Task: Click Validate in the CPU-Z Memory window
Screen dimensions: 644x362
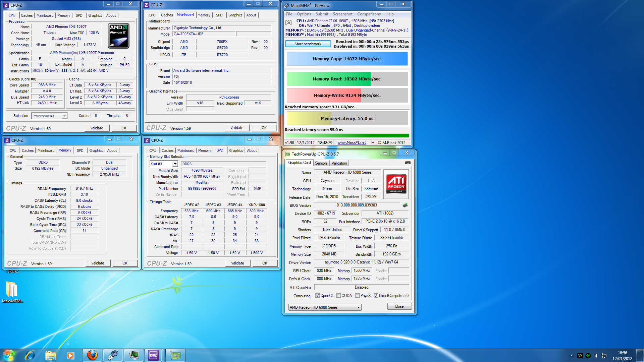Action: click(x=98, y=263)
